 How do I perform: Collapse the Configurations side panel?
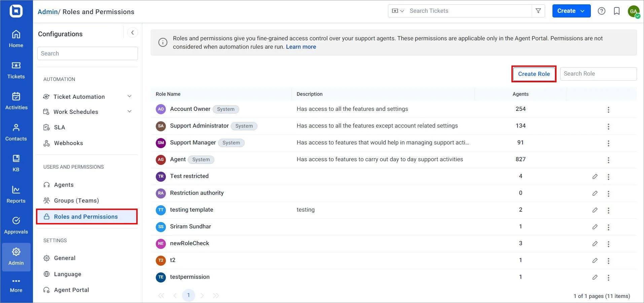pyautogui.click(x=133, y=33)
